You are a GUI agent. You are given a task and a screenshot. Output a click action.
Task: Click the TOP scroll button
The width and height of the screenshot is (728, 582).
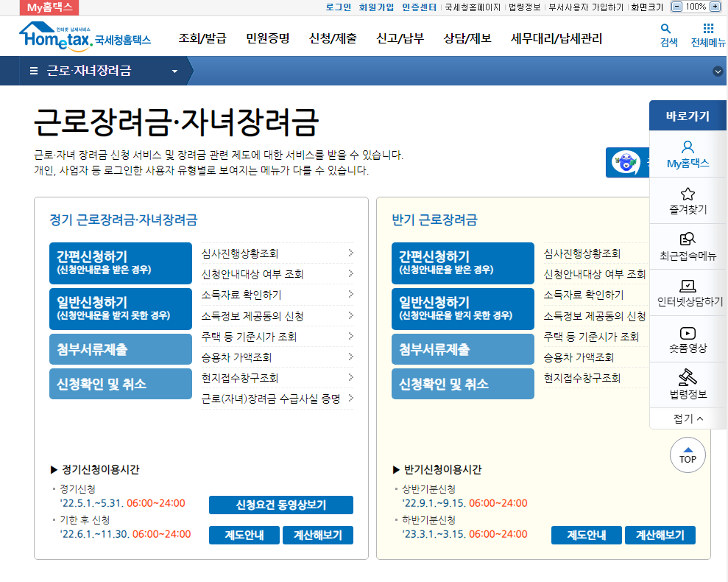coord(688,455)
